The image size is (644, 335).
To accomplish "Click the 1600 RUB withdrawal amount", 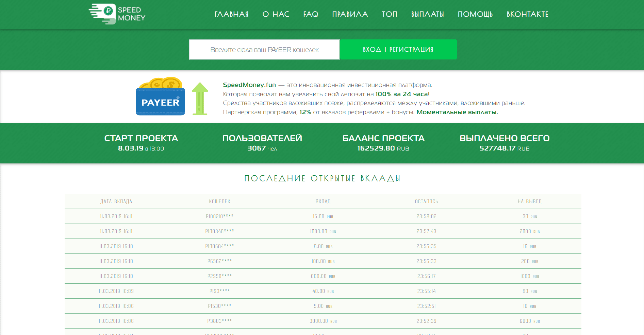I will pos(530,276).
